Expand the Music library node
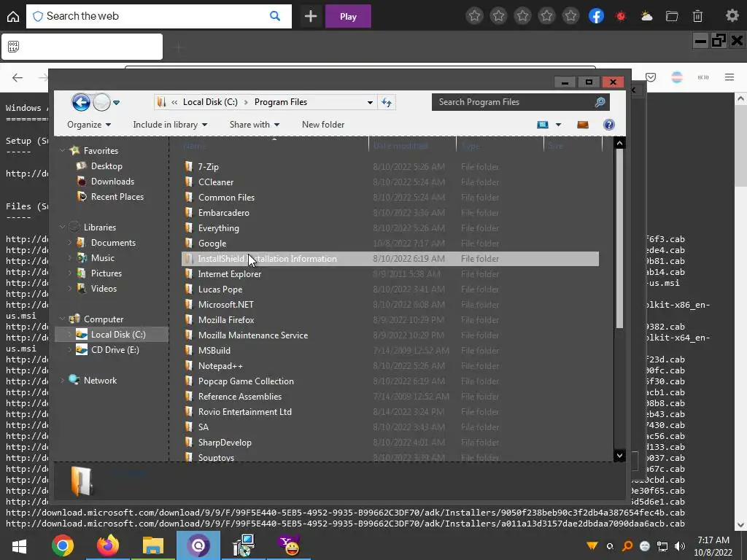 (70, 257)
